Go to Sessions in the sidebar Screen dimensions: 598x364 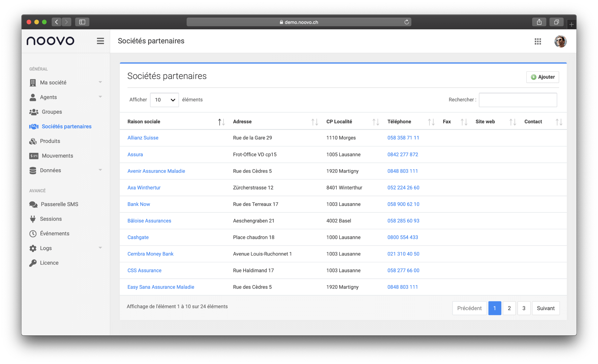coord(51,219)
